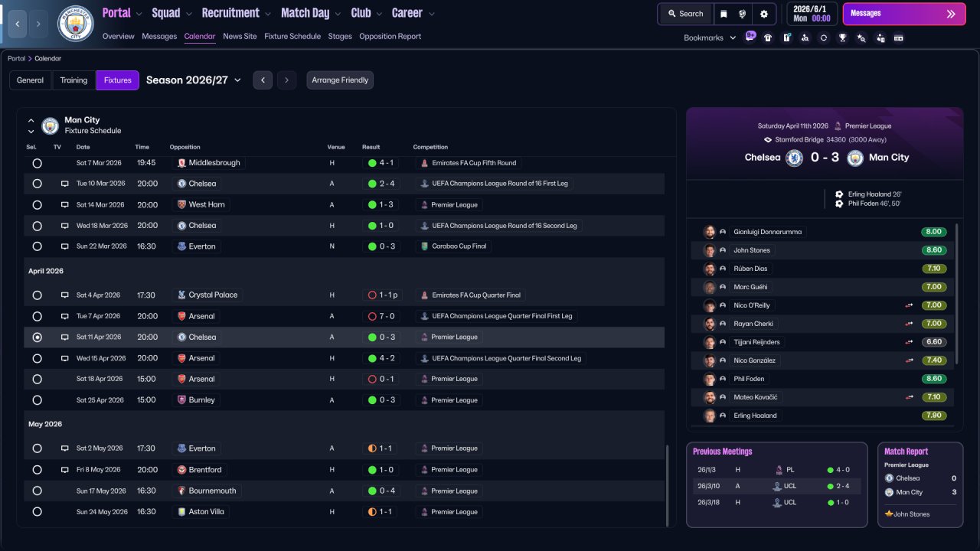Click the fixture list vertical scrollbar
Image resolution: width=980 pixels, height=551 pixels.
click(x=667, y=485)
